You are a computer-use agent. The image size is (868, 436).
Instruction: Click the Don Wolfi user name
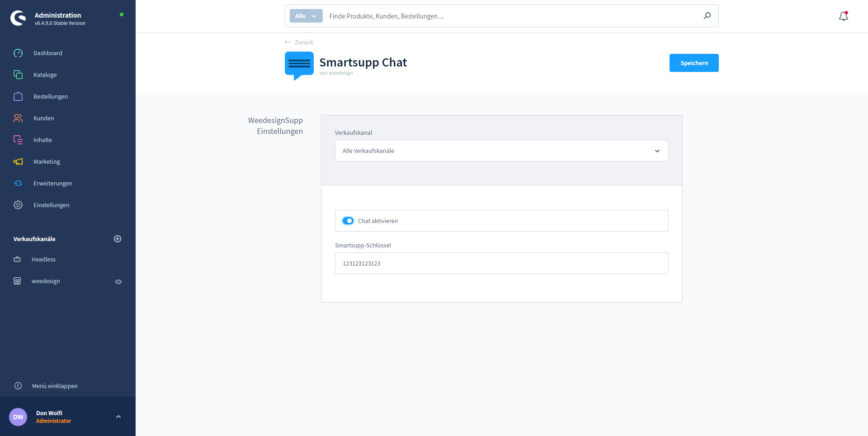pyautogui.click(x=49, y=413)
